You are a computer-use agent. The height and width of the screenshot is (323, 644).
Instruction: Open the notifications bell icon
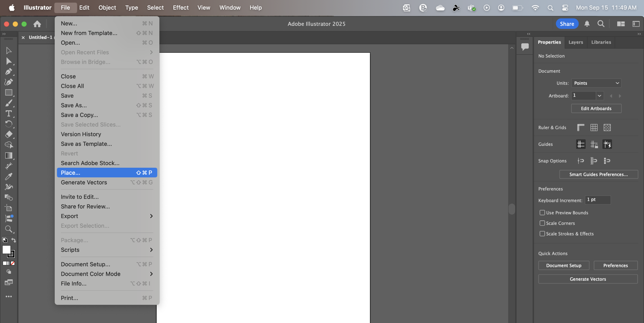(587, 24)
